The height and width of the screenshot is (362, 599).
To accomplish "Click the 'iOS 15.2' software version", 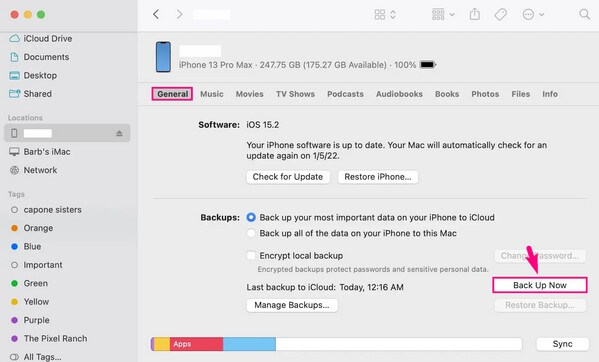I will pyautogui.click(x=262, y=125).
